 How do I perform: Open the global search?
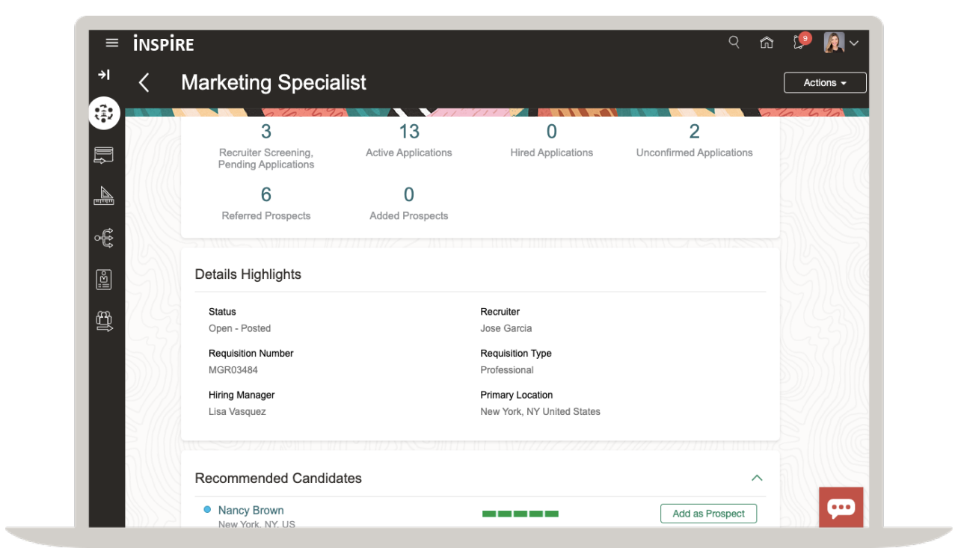[734, 43]
